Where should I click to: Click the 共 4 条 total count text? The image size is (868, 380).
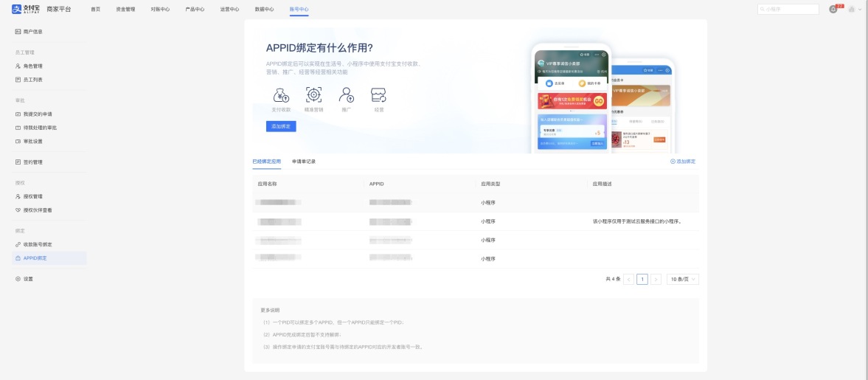point(613,279)
